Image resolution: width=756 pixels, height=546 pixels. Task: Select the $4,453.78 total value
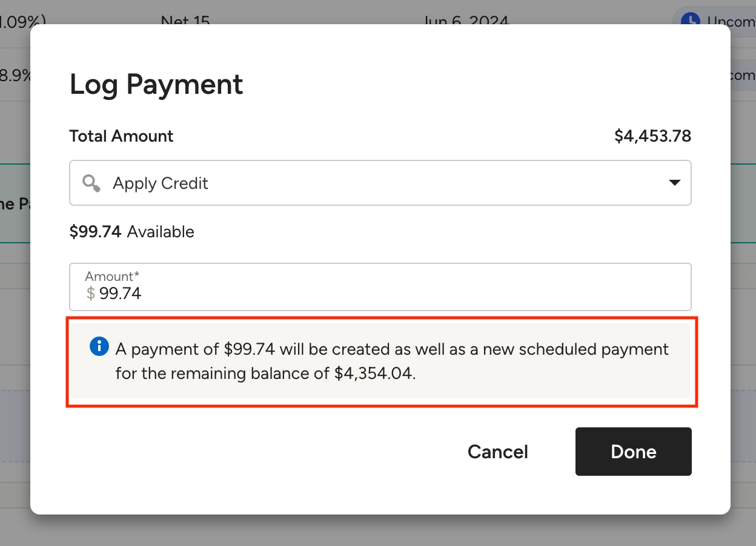point(653,136)
